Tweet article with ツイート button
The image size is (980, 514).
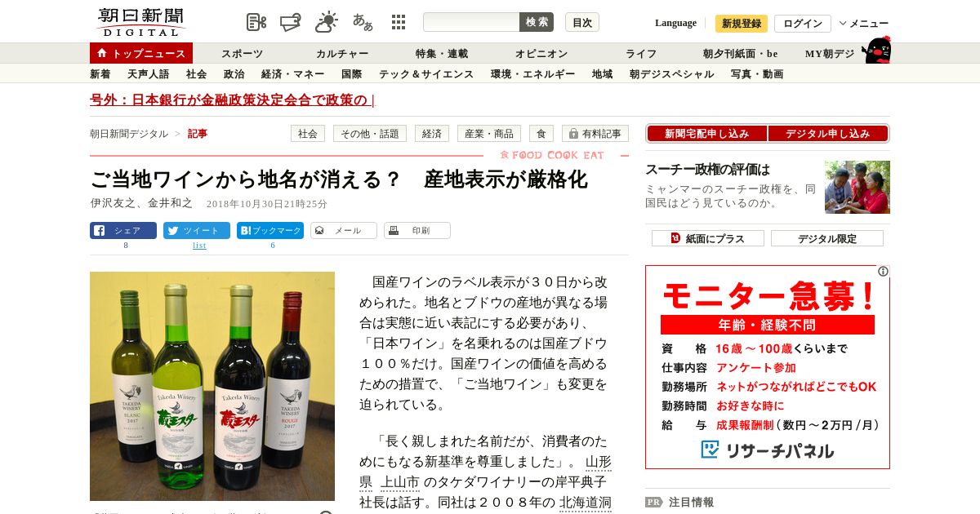[197, 231]
